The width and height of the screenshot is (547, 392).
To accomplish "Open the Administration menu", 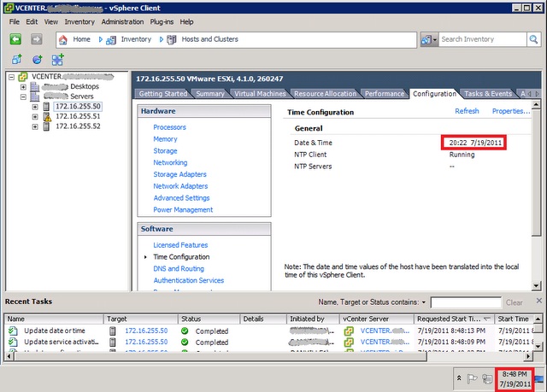I will (x=122, y=21).
